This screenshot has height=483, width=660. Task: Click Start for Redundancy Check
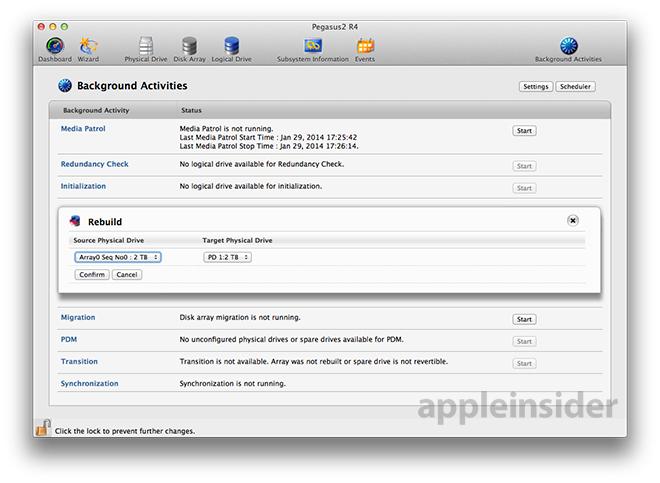click(524, 166)
